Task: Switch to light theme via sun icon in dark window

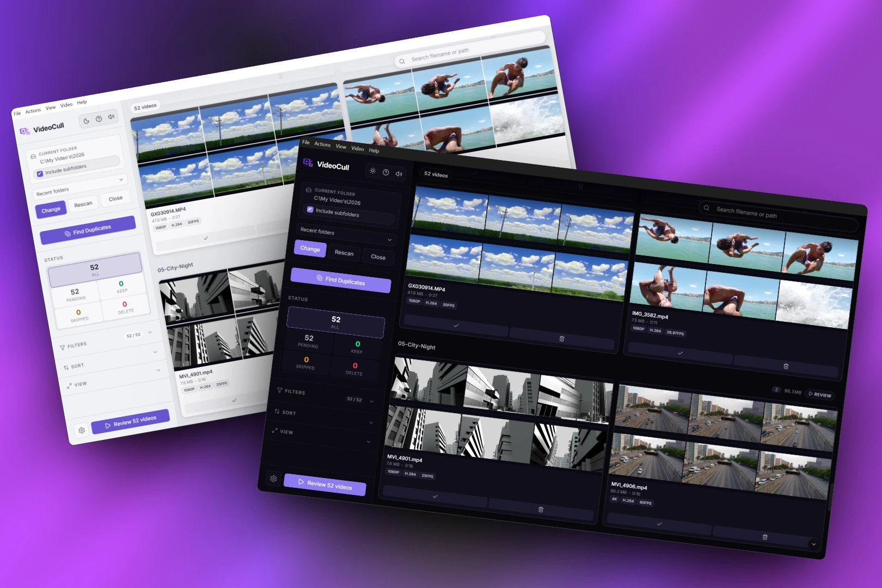Action: click(x=372, y=171)
